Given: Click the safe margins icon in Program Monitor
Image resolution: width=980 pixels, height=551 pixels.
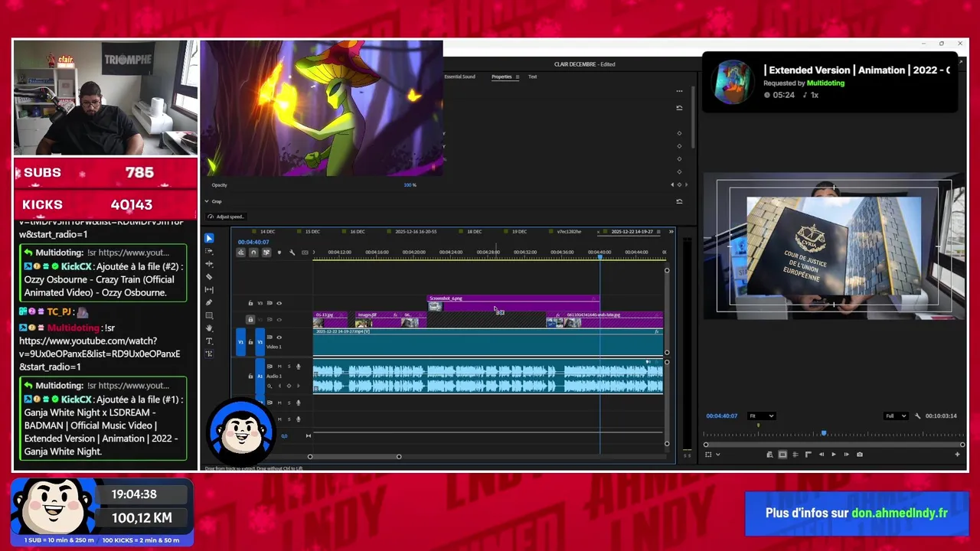Looking at the screenshot, I should pos(782,455).
